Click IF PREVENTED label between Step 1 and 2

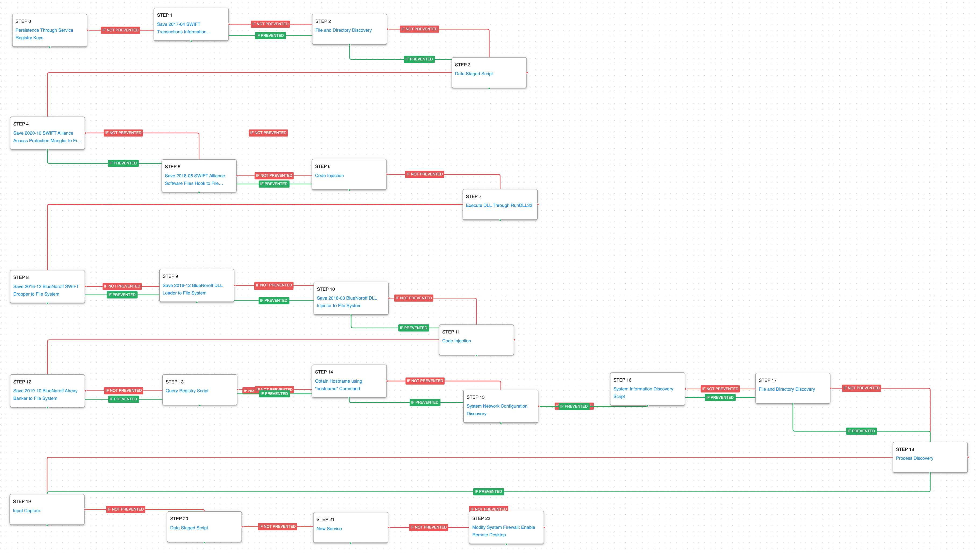[270, 36]
